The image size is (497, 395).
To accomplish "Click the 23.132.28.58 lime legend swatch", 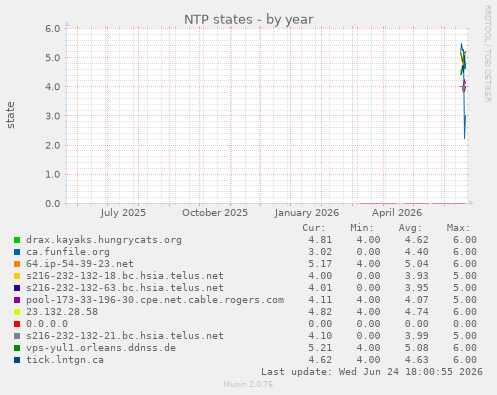I will pyautogui.click(x=17, y=312).
